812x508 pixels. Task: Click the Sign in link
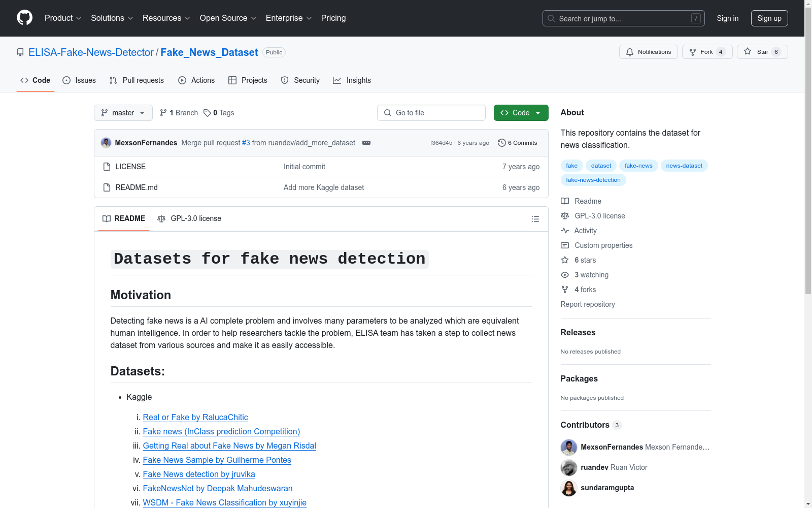(728, 18)
